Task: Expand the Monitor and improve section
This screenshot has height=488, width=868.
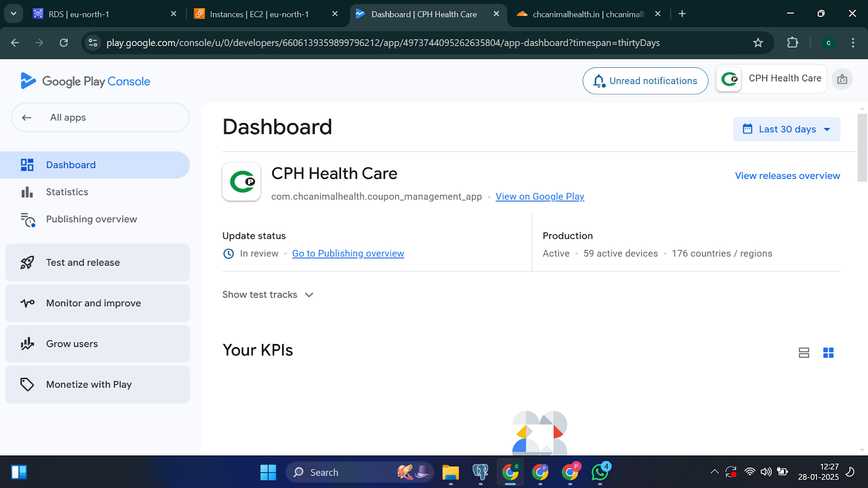Action: tap(98, 303)
